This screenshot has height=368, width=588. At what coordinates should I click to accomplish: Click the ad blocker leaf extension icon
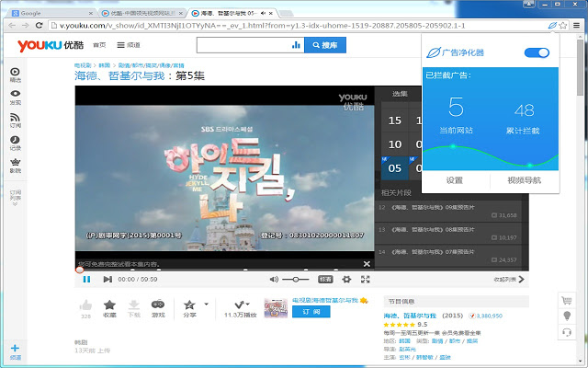[x=552, y=25]
